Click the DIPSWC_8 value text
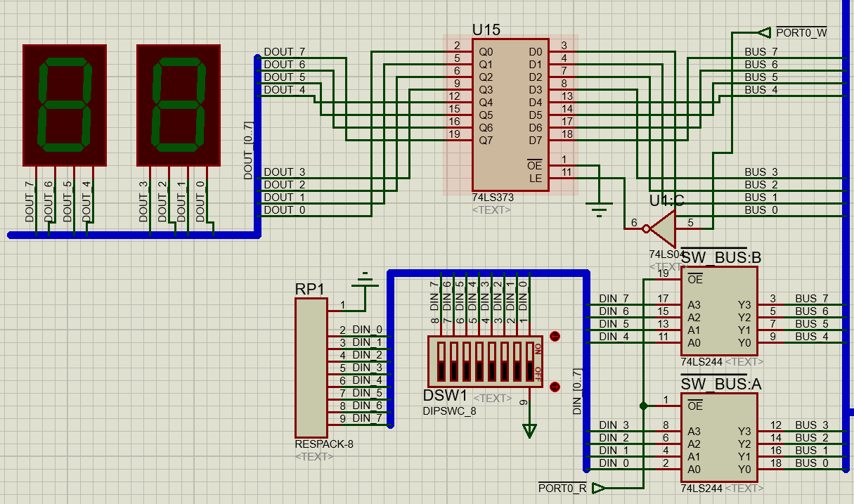The width and height of the screenshot is (854, 504). 449,411
